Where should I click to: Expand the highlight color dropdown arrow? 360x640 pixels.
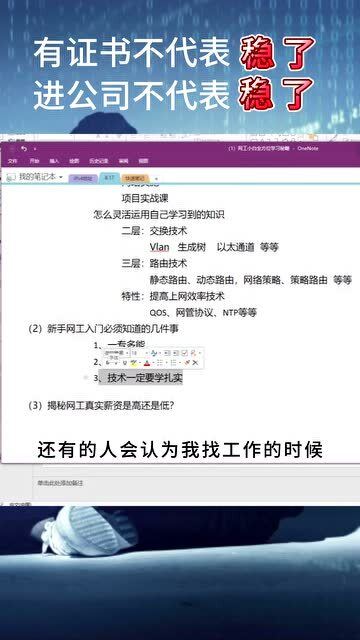pos(140,362)
